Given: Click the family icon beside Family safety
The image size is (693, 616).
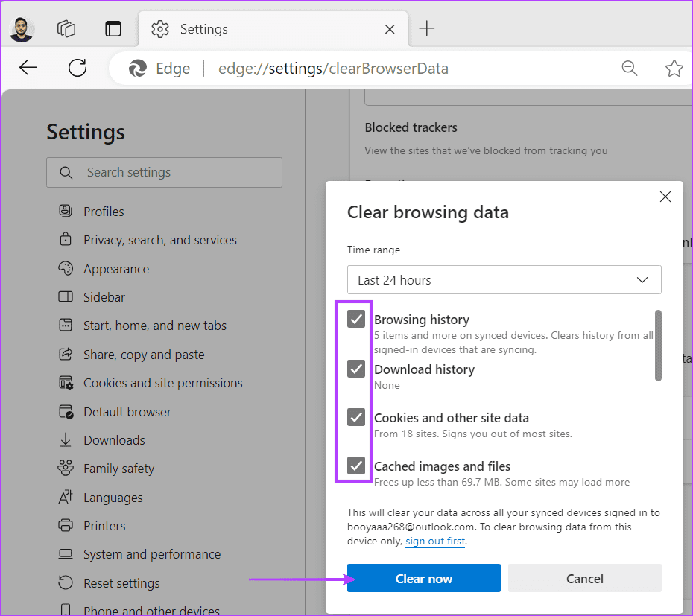Looking at the screenshot, I should [66, 468].
